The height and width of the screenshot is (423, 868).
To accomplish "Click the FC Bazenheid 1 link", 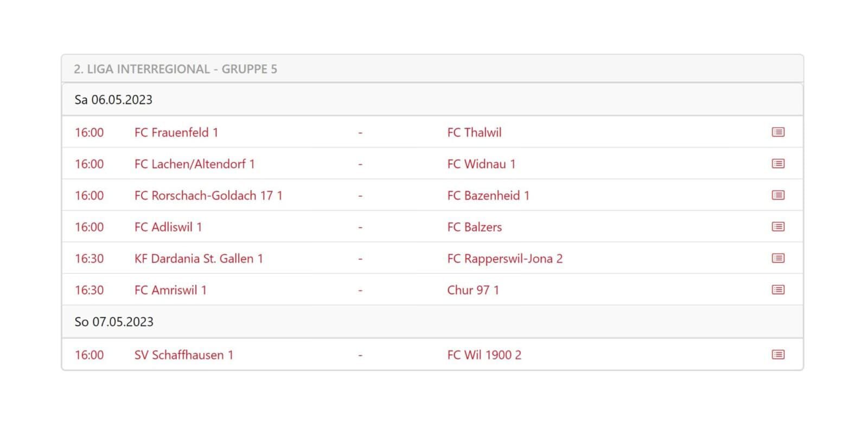I will coord(488,195).
